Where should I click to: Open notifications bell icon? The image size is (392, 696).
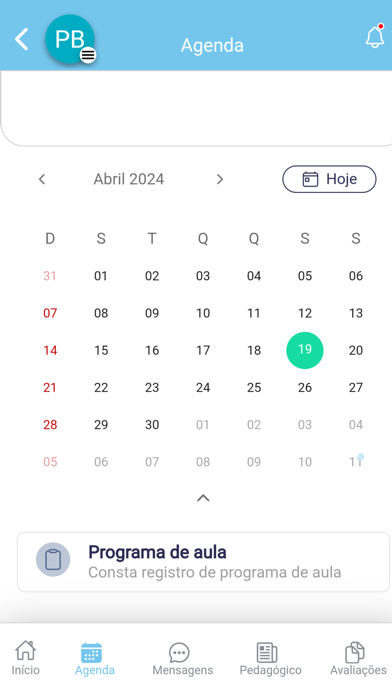(375, 36)
